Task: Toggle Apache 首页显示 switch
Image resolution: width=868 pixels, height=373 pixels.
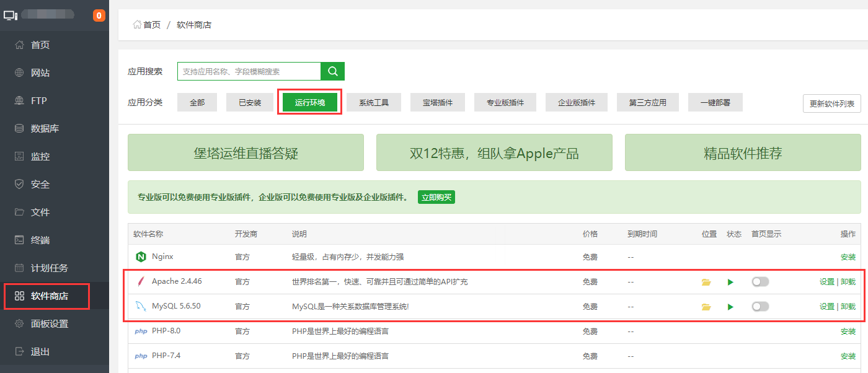Action: pyautogui.click(x=760, y=282)
